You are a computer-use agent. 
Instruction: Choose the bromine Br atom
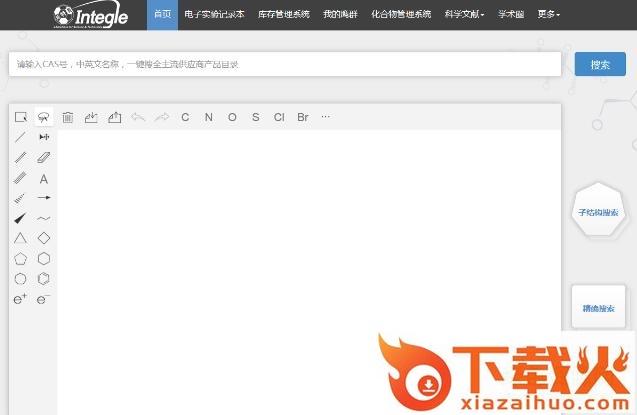click(x=303, y=117)
